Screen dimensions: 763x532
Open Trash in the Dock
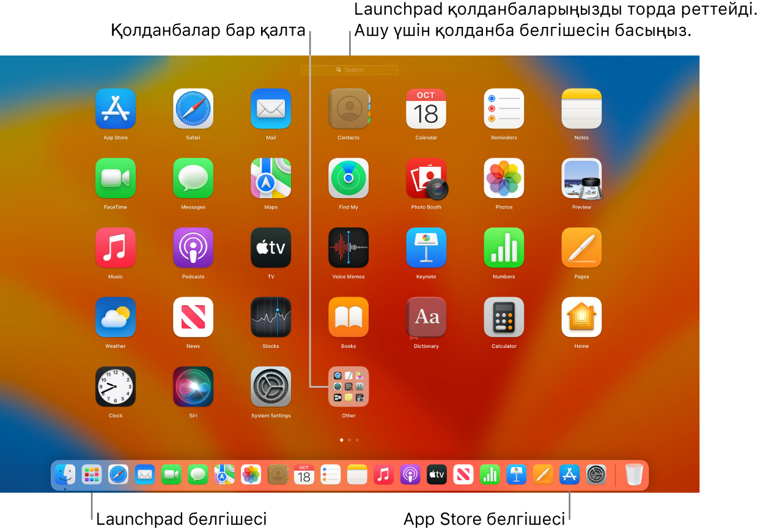pos(635,475)
